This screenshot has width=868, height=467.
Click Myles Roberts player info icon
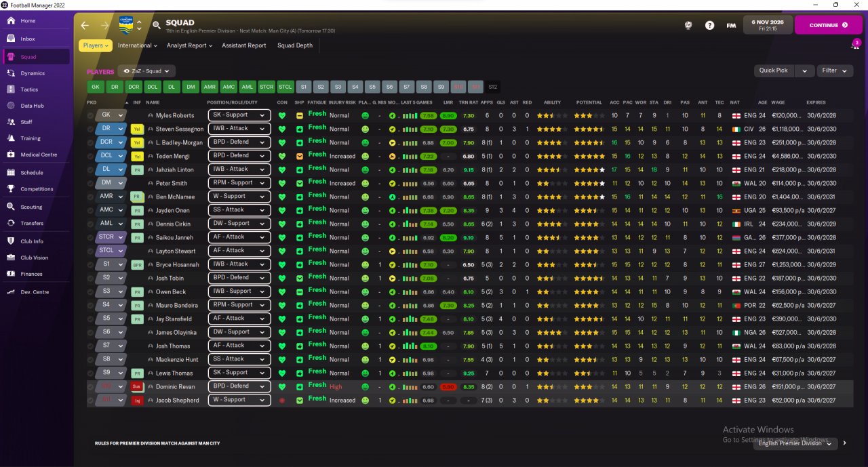pyautogui.click(x=151, y=115)
